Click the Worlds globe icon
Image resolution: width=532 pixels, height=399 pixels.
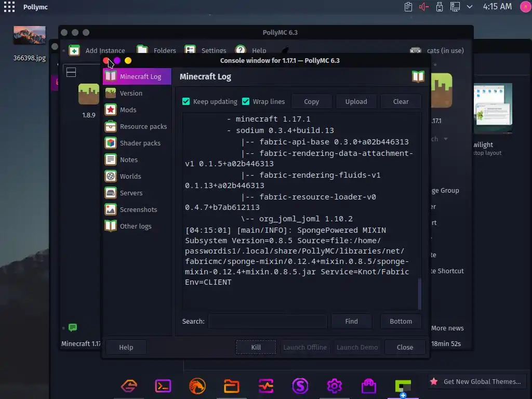(x=111, y=177)
